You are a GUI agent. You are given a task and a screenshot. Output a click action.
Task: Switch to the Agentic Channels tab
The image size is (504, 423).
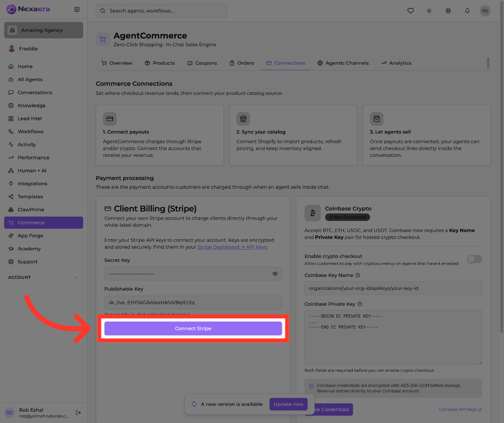[x=343, y=63]
